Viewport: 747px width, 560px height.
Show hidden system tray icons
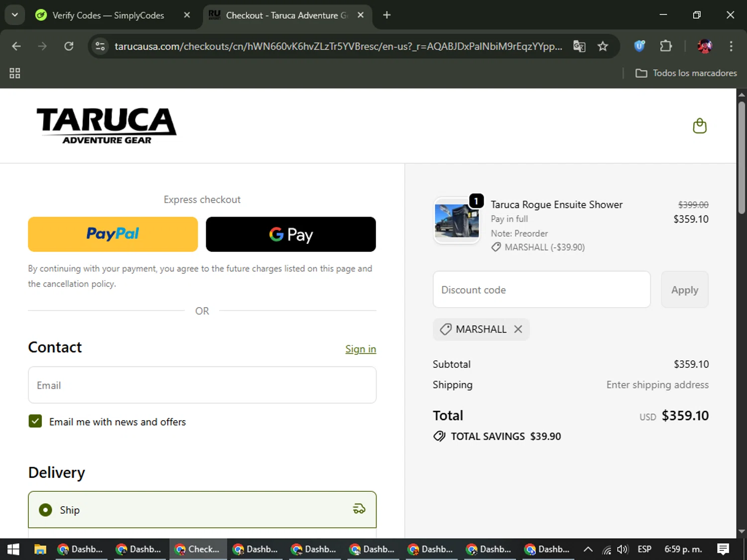[588, 549]
